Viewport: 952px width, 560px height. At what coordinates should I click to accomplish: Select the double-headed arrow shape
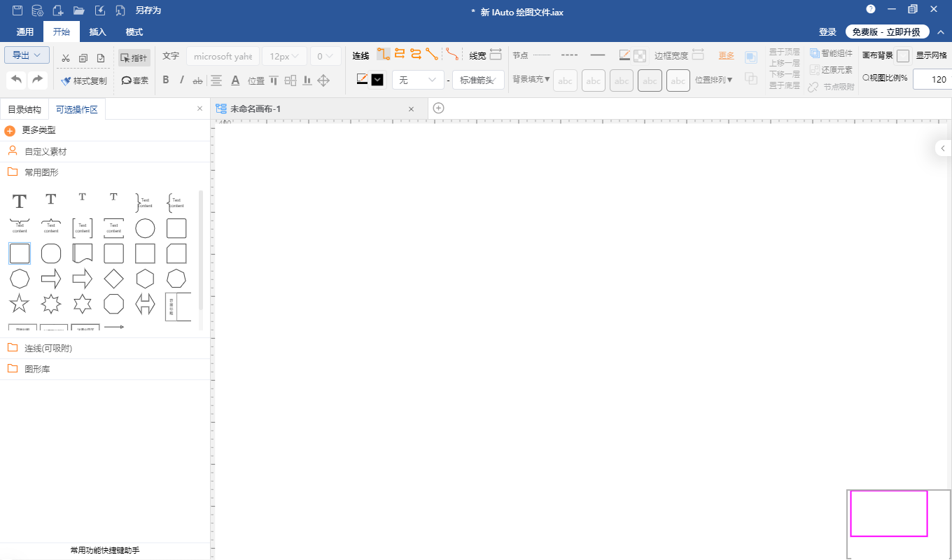(x=145, y=304)
